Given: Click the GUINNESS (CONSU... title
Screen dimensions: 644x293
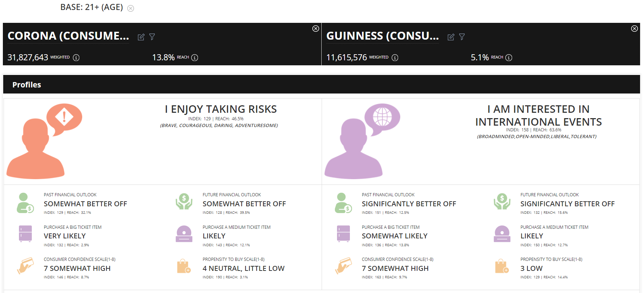Looking at the screenshot, I should [382, 36].
